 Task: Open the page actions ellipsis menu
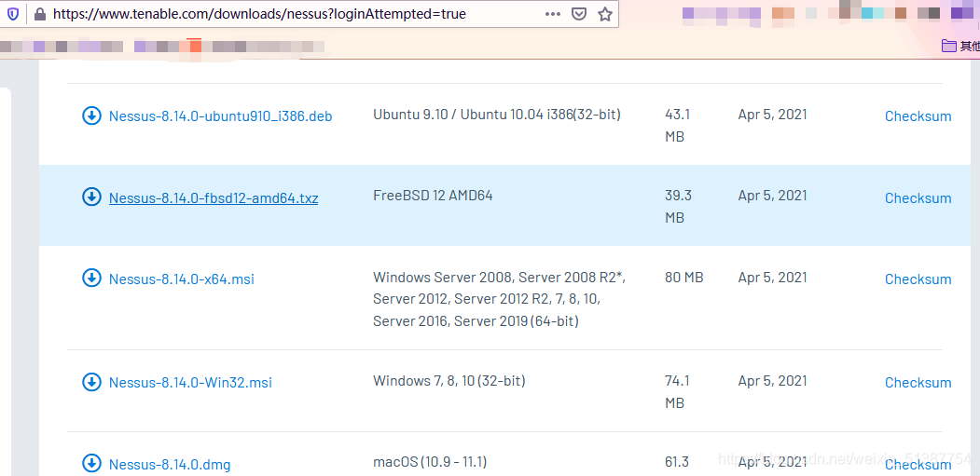click(553, 14)
